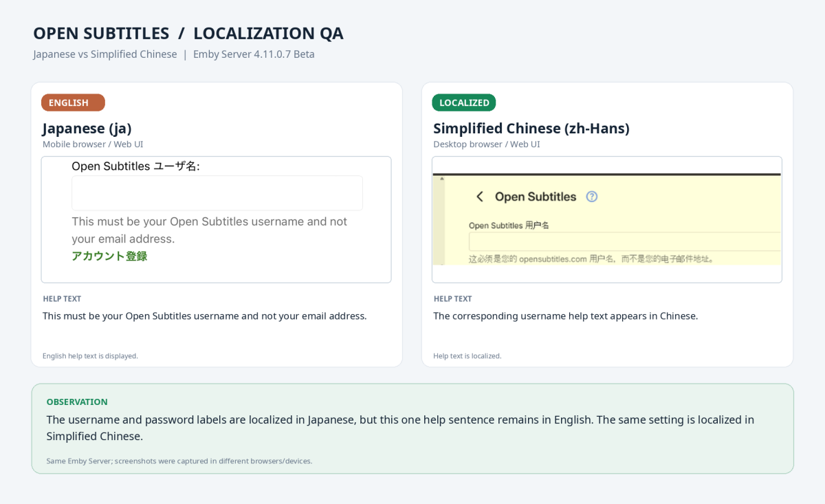
Task: Click the 'Help text is localized.' note
Action: pyautogui.click(x=467, y=356)
